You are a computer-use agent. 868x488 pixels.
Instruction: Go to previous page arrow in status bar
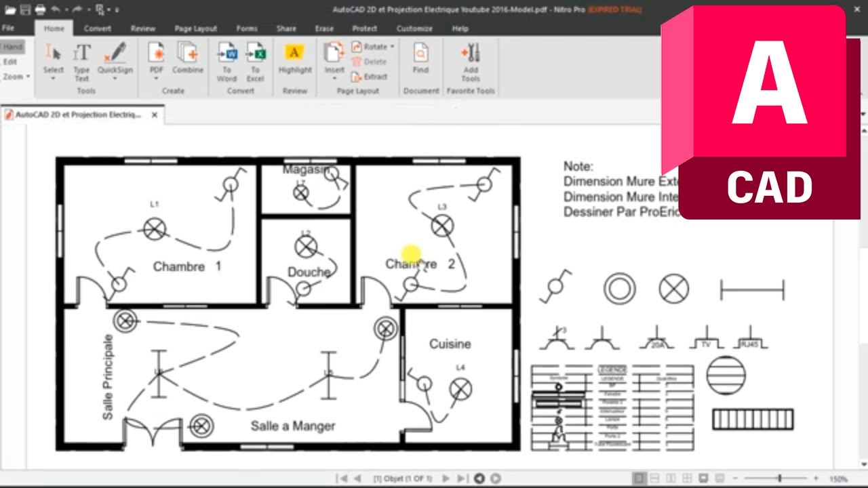(x=357, y=479)
